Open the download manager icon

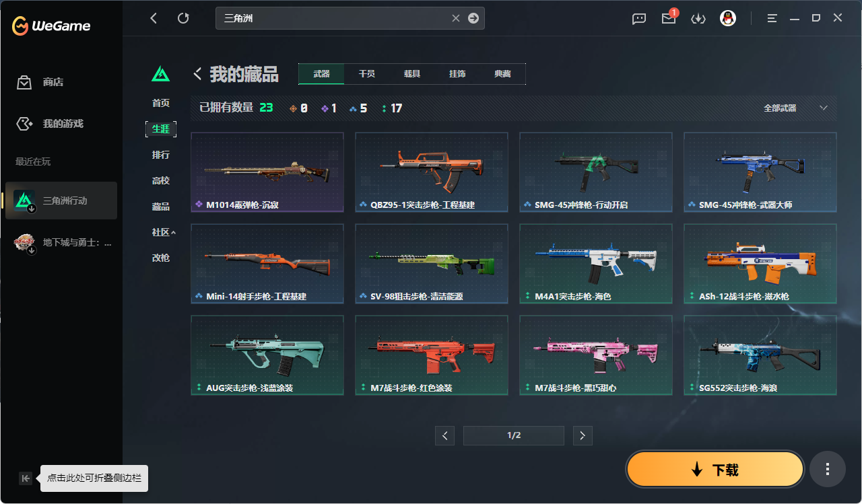[x=698, y=19]
